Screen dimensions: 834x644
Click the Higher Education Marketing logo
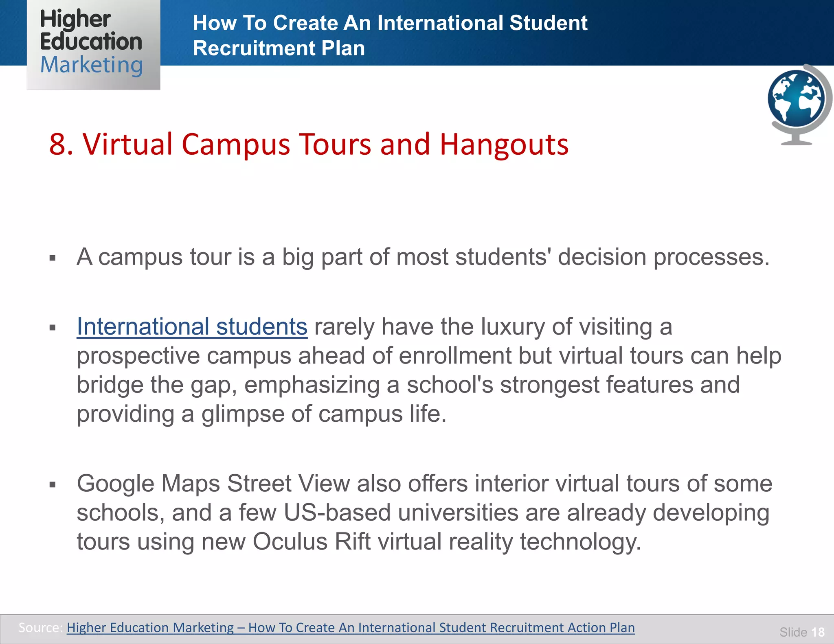point(93,44)
